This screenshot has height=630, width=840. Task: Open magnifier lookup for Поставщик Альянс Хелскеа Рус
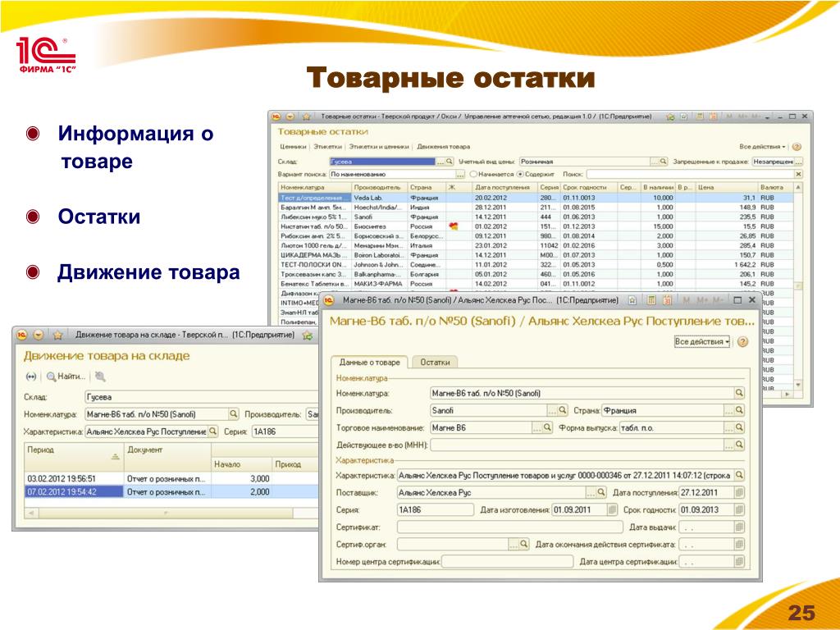[x=601, y=492]
